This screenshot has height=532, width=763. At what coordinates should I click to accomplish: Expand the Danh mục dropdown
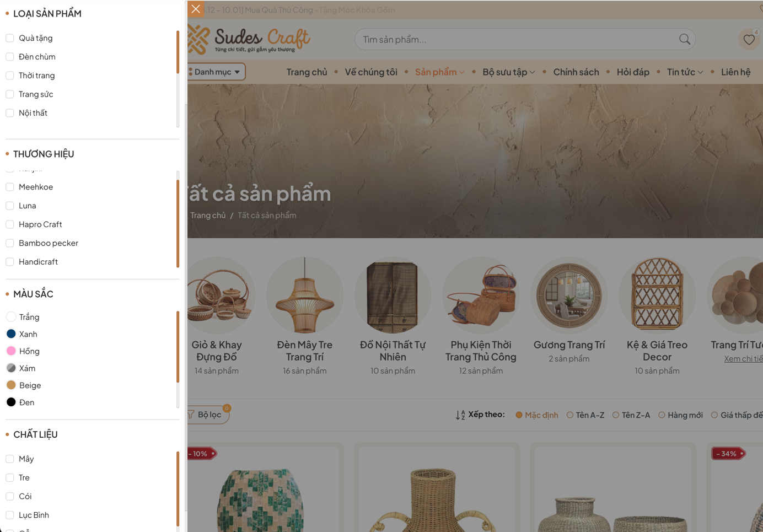click(216, 72)
